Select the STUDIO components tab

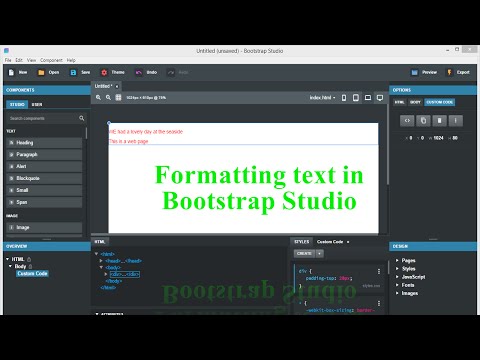[x=17, y=105]
